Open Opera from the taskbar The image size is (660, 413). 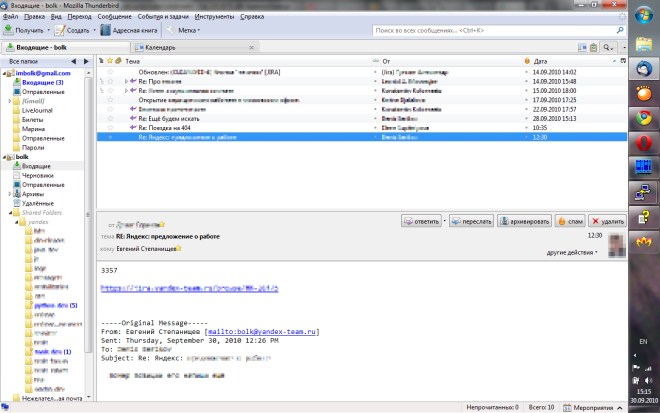click(644, 143)
